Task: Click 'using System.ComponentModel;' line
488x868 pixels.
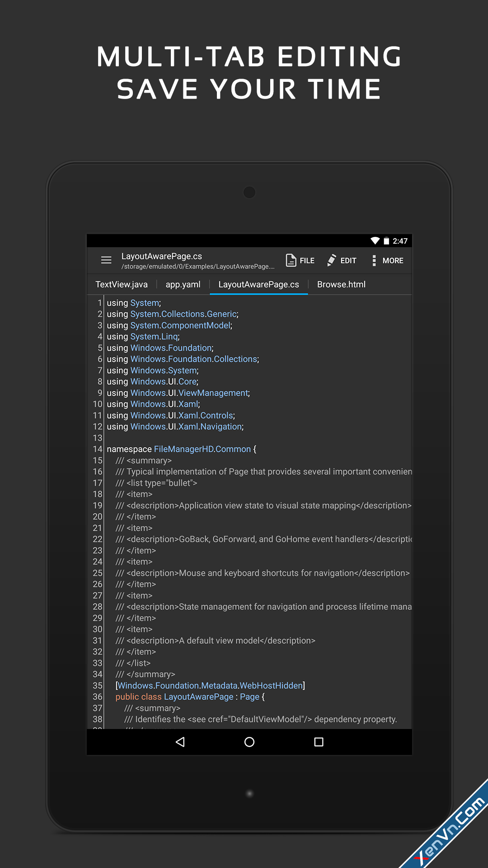Action: click(x=169, y=325)
